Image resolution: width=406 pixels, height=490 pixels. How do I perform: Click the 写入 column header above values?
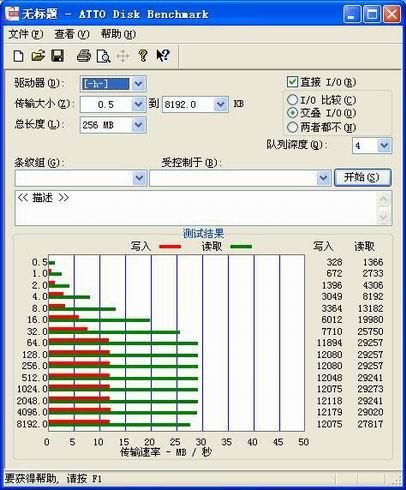point(323,246)
